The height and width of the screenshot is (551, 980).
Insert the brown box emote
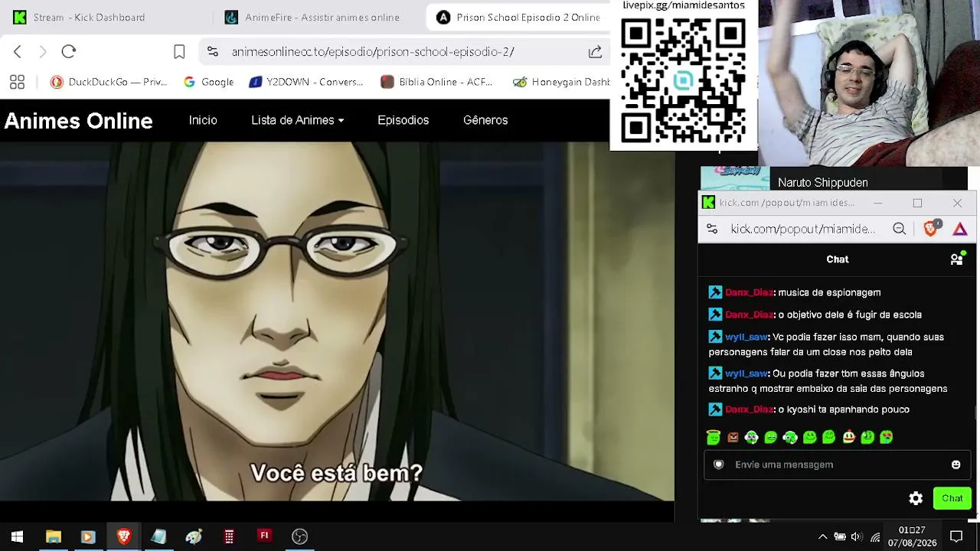(733, 437)
